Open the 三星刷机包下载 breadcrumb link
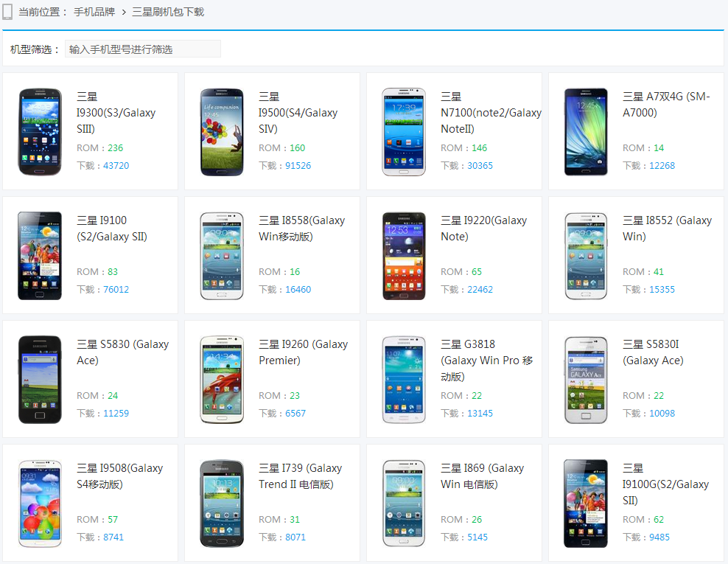The height and width of the screenshot is (564, 728). 168,12
